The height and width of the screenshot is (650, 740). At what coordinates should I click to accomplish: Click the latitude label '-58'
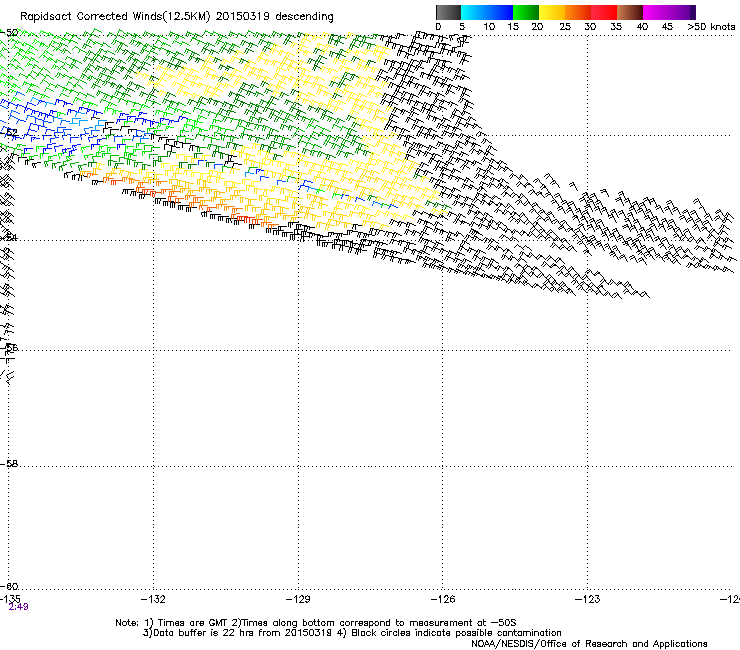(9, 464)
